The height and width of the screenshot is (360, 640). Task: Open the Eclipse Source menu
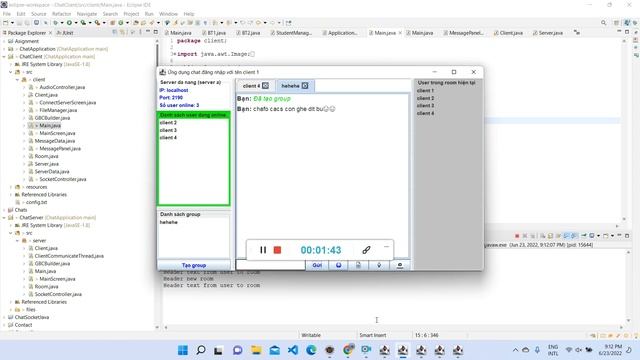[38, 14]
